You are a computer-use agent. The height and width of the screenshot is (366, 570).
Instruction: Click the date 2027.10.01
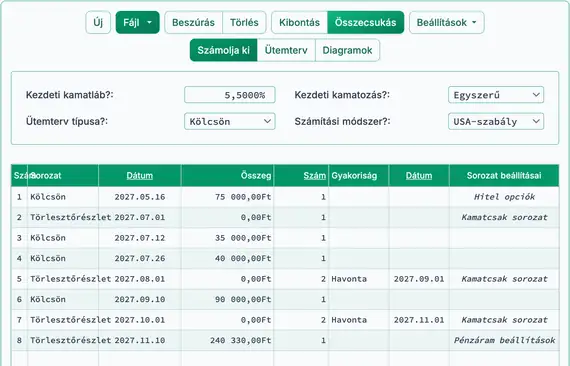[140, 320]
